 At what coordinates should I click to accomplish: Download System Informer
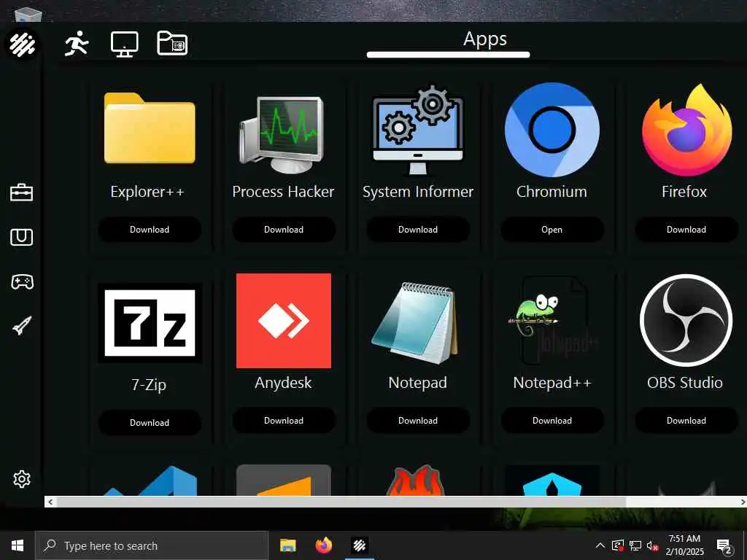point(418,230)
